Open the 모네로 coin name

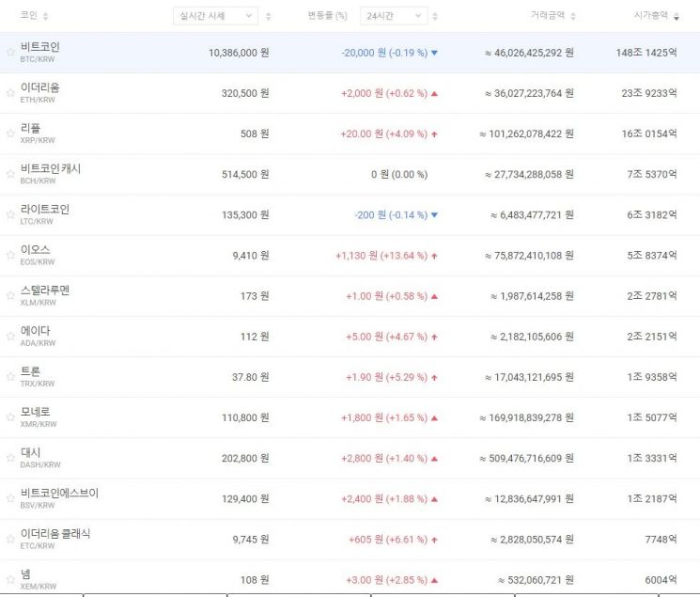35,412
